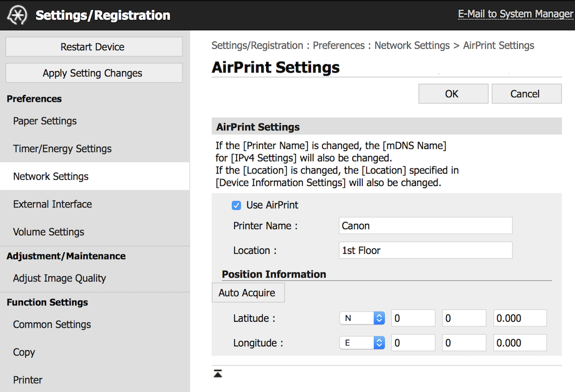This screenshot has width=575, height=392.
Task: Click Restart Device button
Action: point(94,47)
